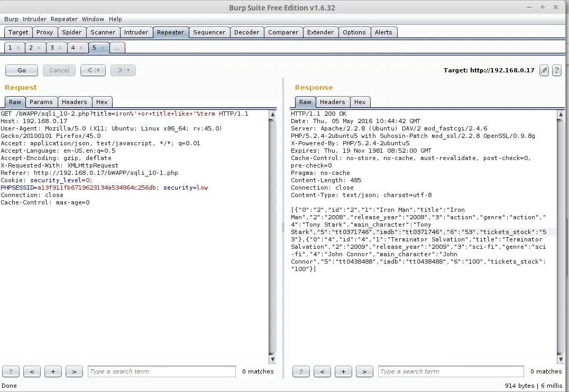The width and height of the screenshot is (569, 392).
Task: Select Repeater request tab 1
Action: click(10, 48)
